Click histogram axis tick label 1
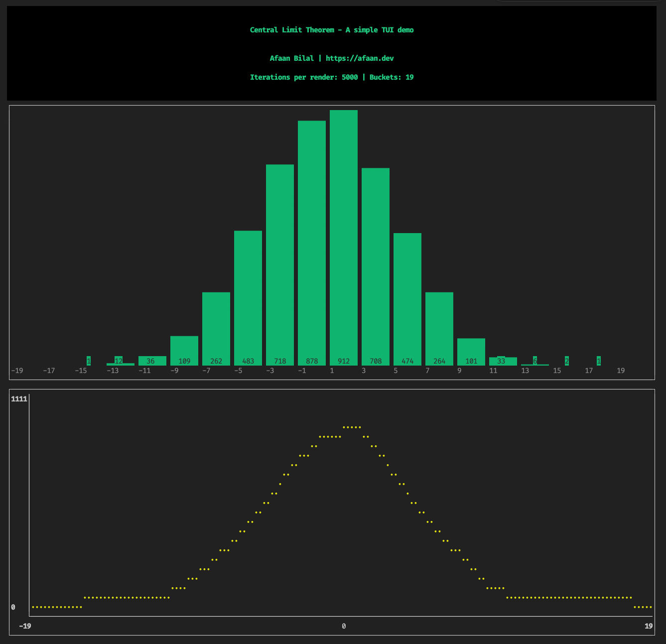666x644 pixels. pyautogui.click(x=332, y=371)
